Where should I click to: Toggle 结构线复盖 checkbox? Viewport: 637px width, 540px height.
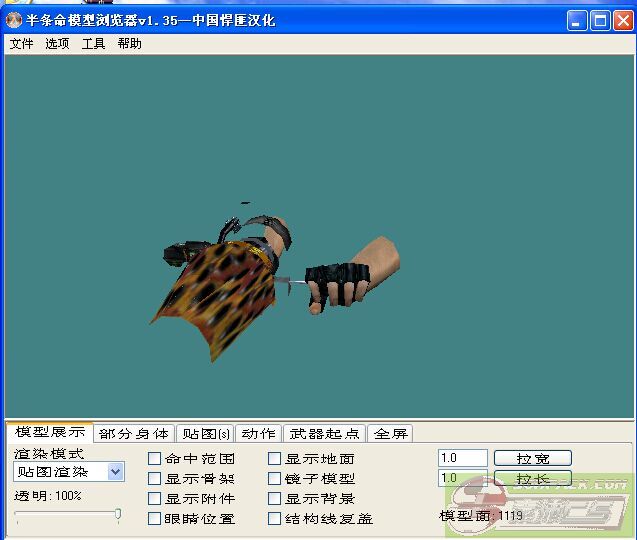pyautogui.click(x=275, y=519)
